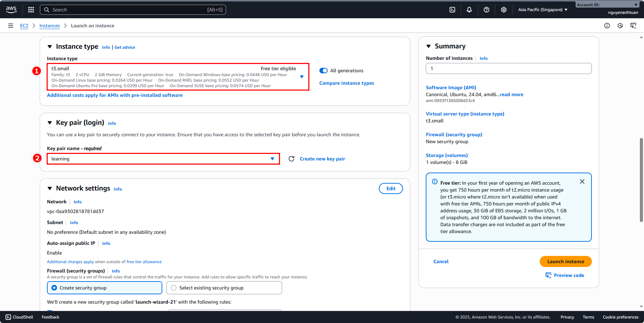
Task: Click the Number of instances field
Action: (x=508, y=68)
